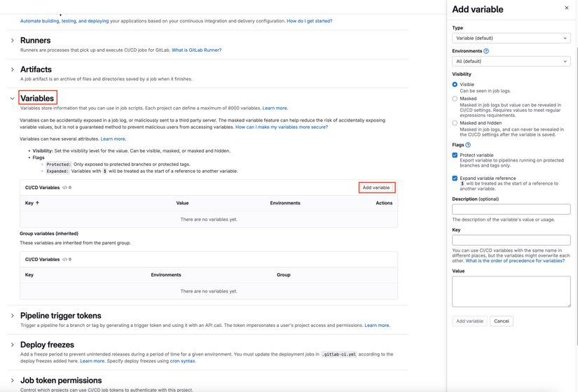Screen dimensions: 578x392
Task: Click Cancel in the side panel
Action: (x=501, y=321)
